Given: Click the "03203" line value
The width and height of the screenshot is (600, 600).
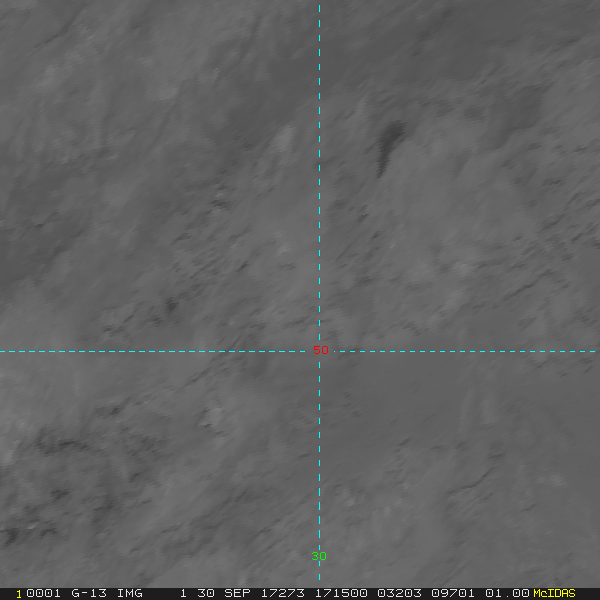Looking at the screenshot, I should 399,593.
